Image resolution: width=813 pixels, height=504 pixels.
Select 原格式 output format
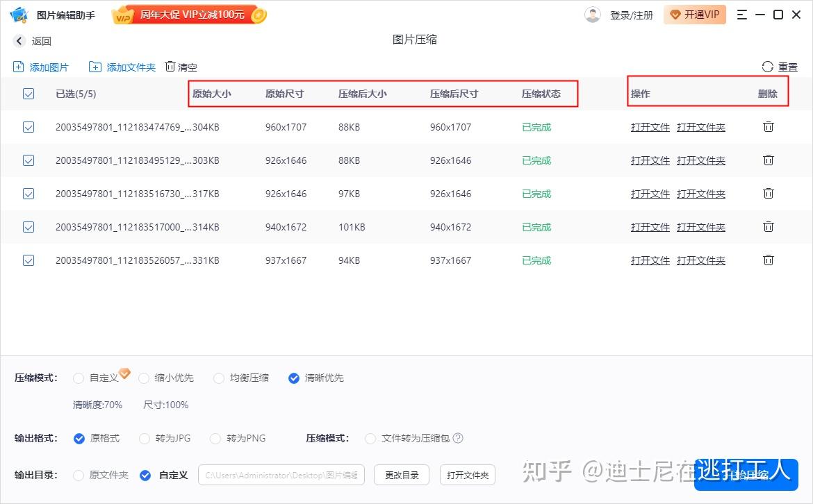point(79,439)
